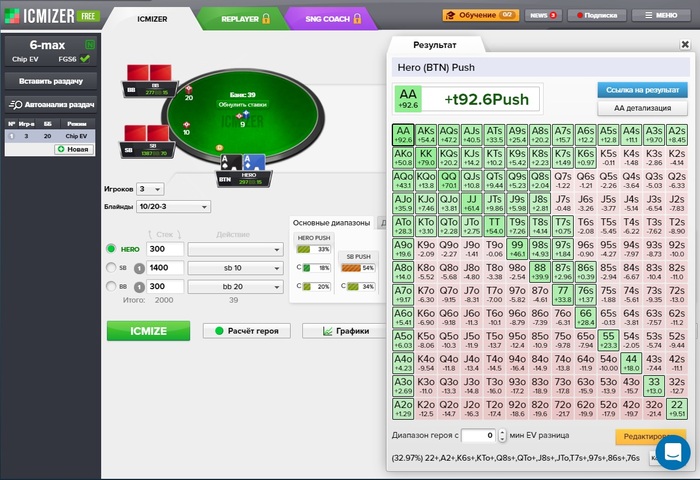Close the Результат panel
This screenshot has height=480, width=700.
click(685, 44)
